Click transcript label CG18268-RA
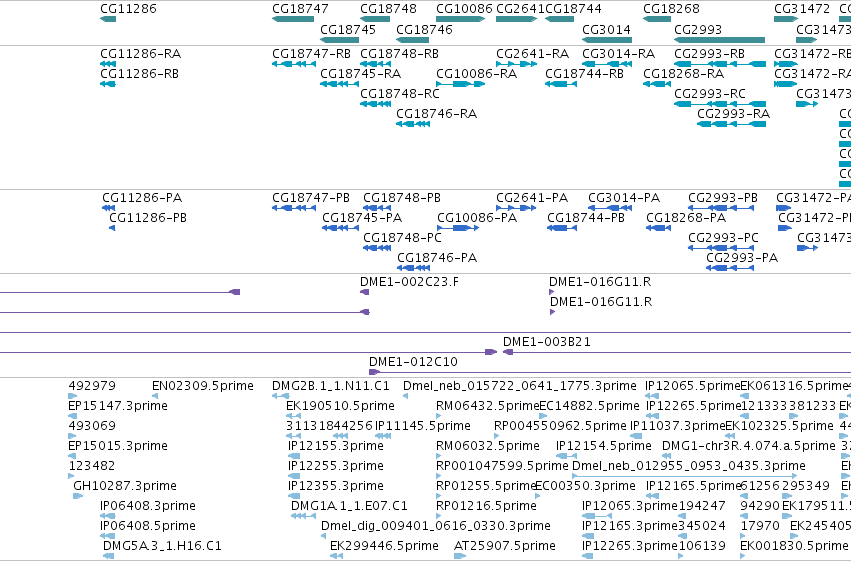This screenshot has height=561, width=851. (683, 73)
